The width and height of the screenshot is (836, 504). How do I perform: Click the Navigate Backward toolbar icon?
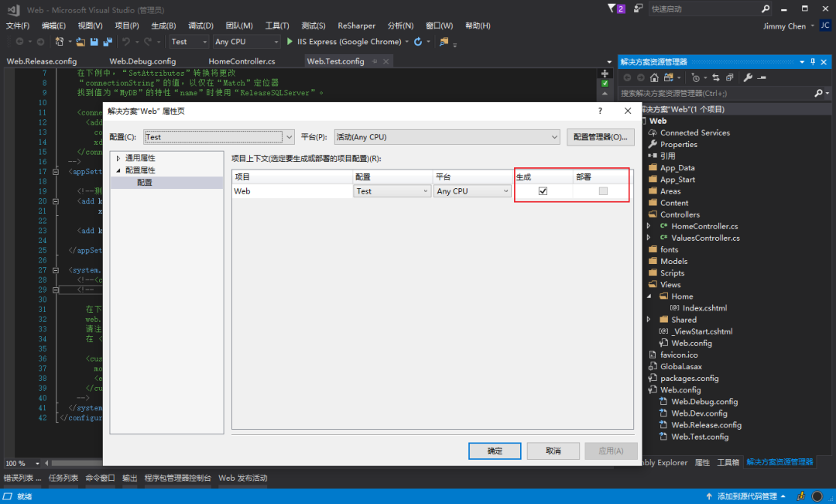[x=19, y=42]
